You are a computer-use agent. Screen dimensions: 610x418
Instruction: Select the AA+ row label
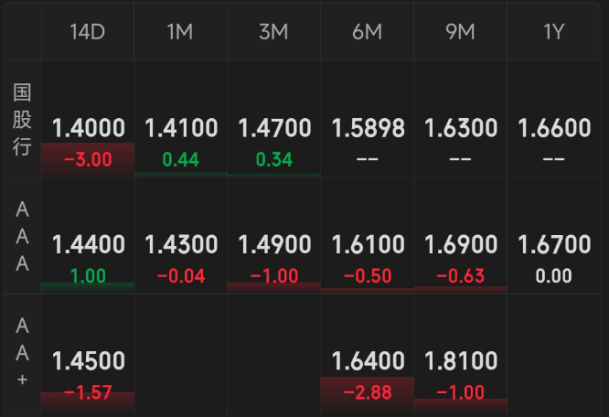click(22, 352)
